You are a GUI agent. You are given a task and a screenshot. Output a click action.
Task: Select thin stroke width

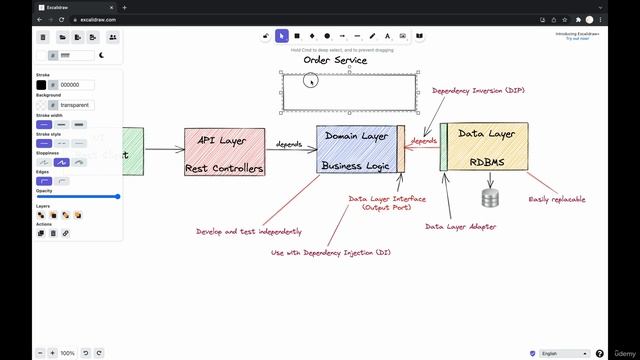point(44,124)
